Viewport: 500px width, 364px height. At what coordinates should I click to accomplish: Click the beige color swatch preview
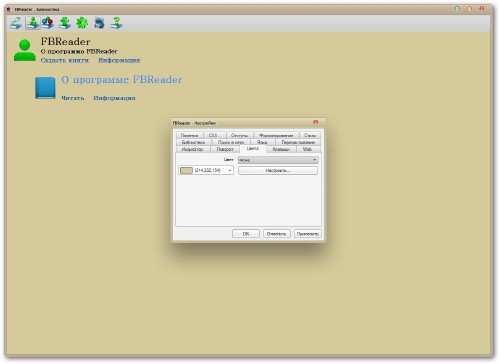click(186, 170)
